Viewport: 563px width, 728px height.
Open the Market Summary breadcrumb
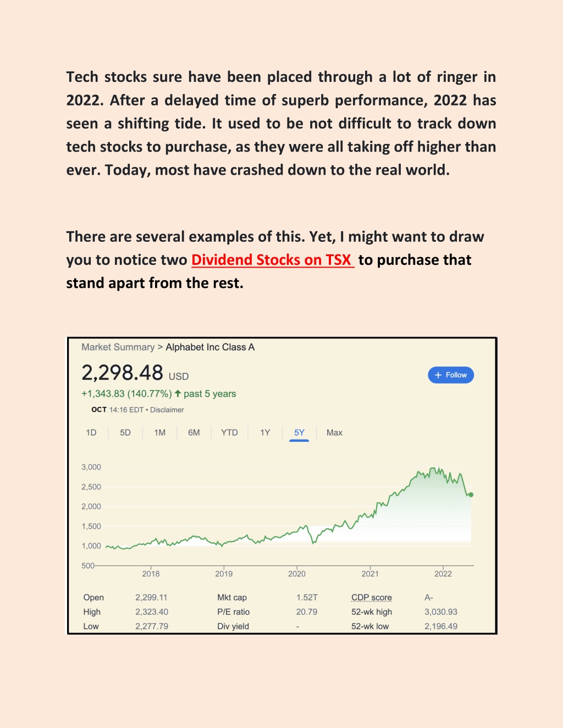(118, 347)
